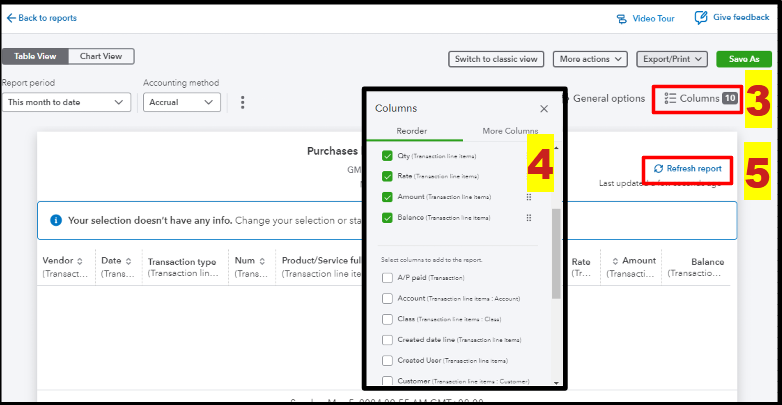Click the Back to reports arrow
782x405 pixels.
point(11,18)
